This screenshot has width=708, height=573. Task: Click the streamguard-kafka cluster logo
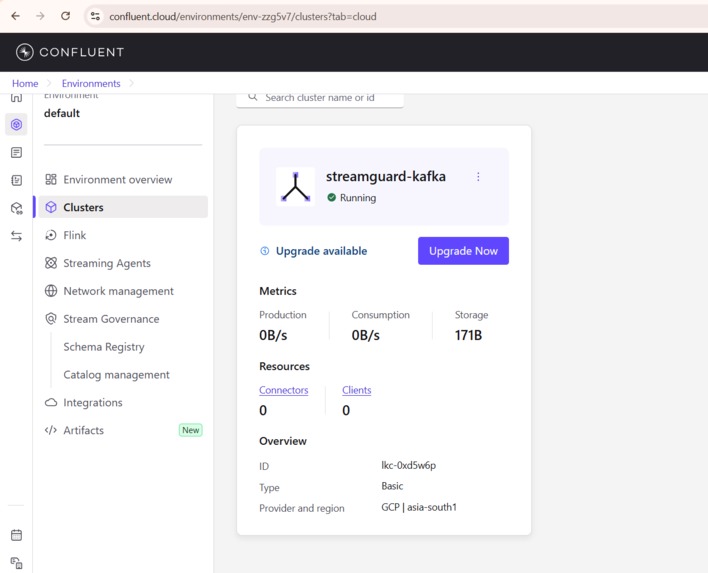tap(295, 186)
